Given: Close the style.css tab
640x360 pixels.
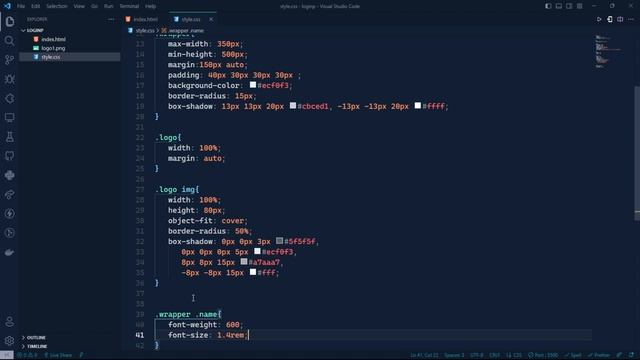Looking at the screenshot, I should point(211,19).
